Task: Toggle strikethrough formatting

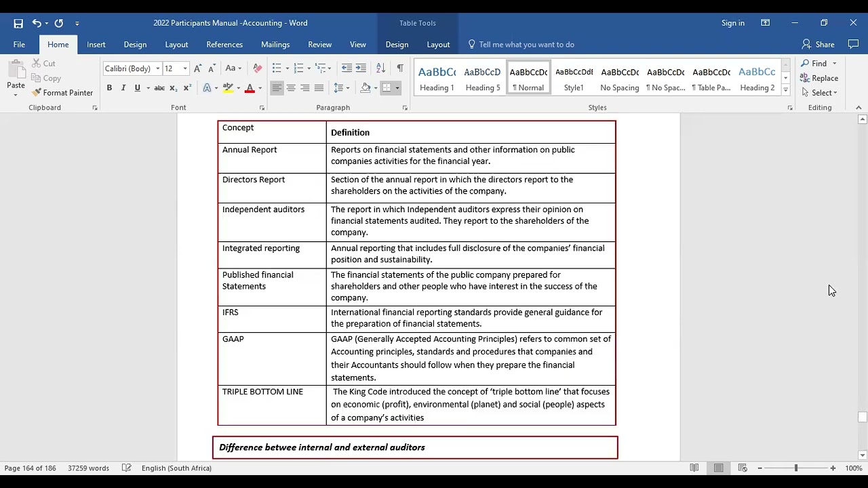Action: 159,88
